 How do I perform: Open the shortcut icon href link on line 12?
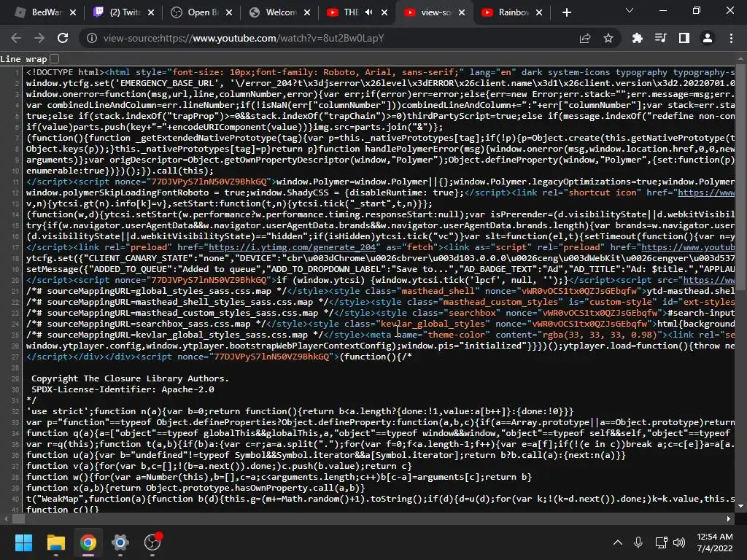pos(706,192)
